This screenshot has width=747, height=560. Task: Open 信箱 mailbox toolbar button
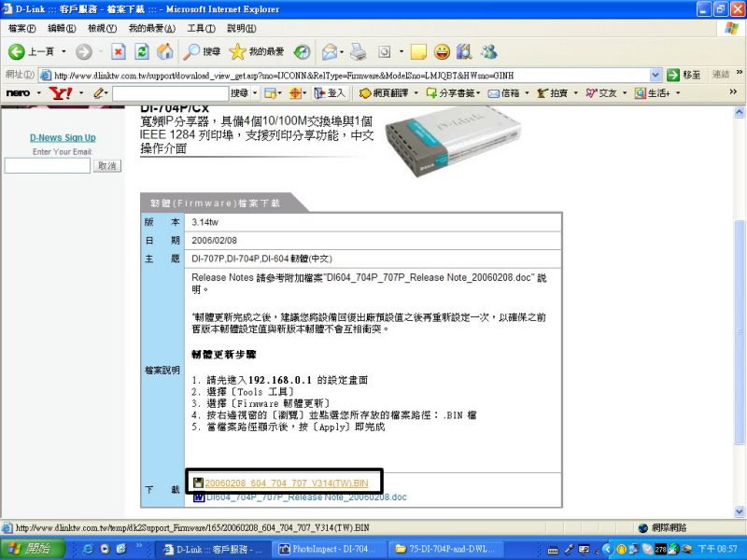[x=504, y=92]
